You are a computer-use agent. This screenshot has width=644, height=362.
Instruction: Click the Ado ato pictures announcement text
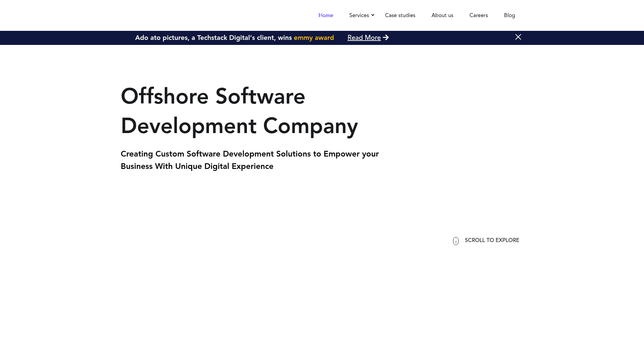click(x=213, y=38)
